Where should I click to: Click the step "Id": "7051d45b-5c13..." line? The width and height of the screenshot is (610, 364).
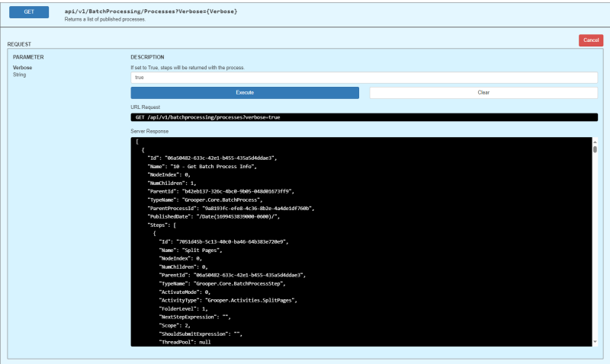[224, 242]
